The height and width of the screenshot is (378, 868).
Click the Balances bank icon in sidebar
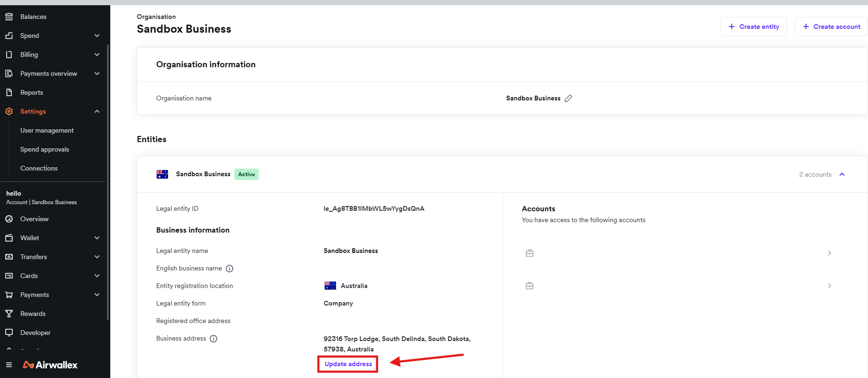tap(9, 17)
